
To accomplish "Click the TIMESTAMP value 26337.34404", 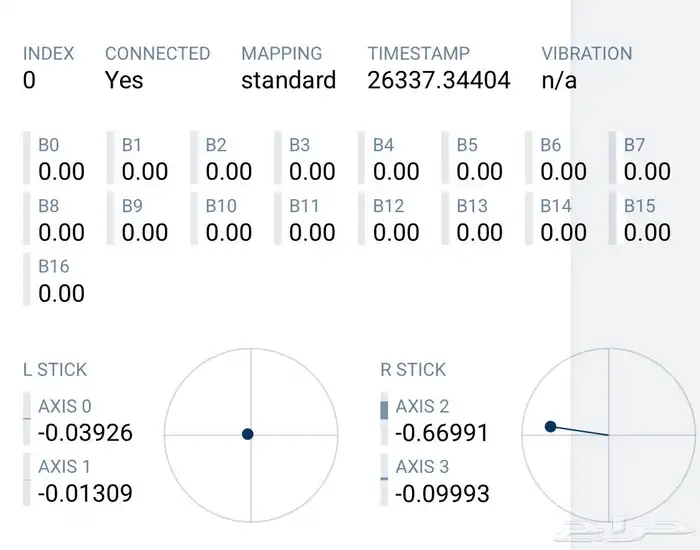I will coord(439,80).
